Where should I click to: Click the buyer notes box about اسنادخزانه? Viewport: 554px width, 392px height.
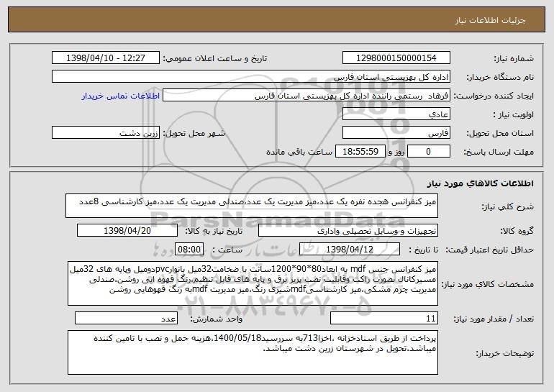[253, 352]
